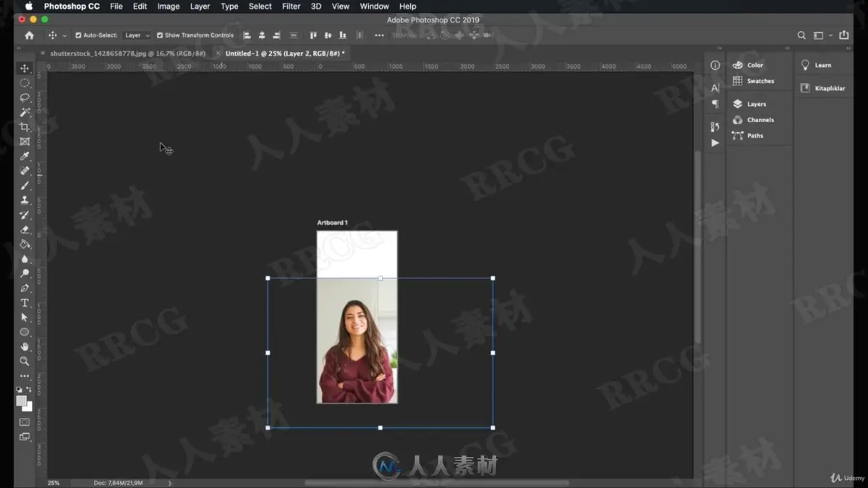Select the Blur tool

click(25, 259)
